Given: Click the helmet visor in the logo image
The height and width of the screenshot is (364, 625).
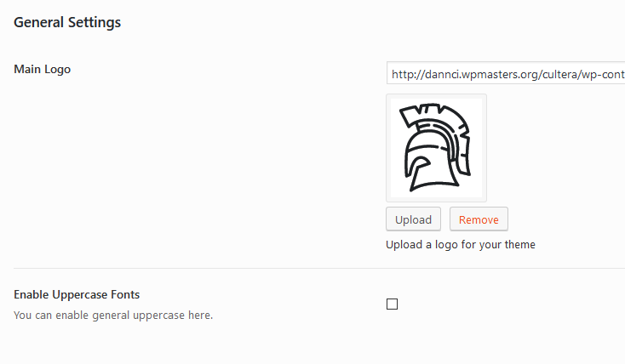Looking at the screenshot, I should point(419,157).
